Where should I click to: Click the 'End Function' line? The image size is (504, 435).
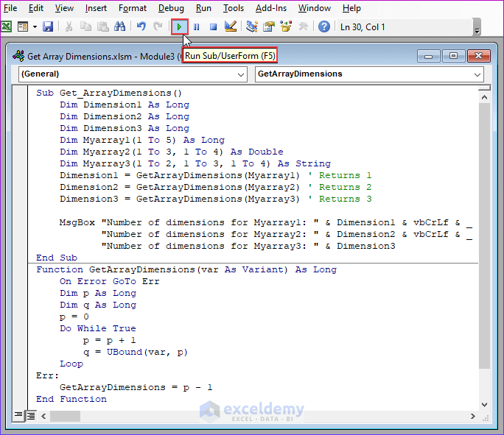pyautogui.click(x=71, y=400)
